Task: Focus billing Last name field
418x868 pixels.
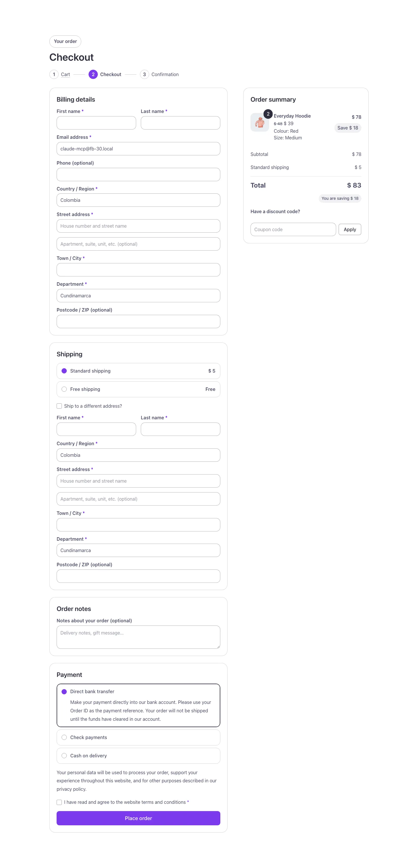Action: (x=181, y=123)
